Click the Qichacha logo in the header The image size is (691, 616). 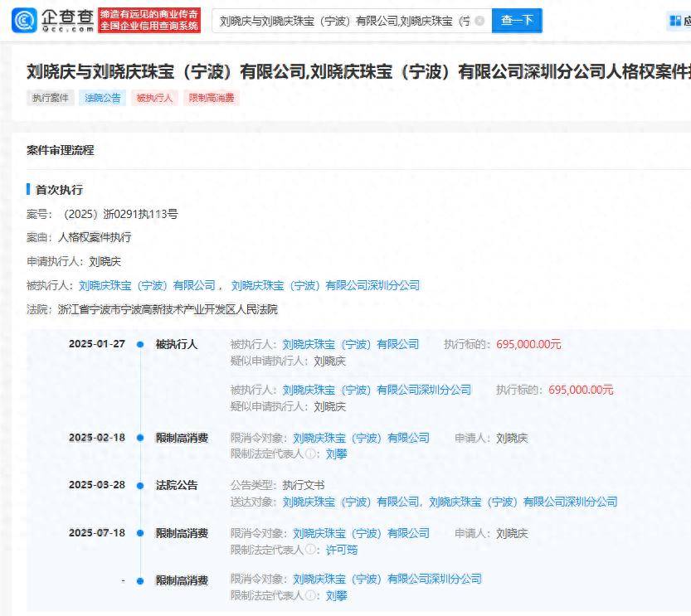click(53, 20)
